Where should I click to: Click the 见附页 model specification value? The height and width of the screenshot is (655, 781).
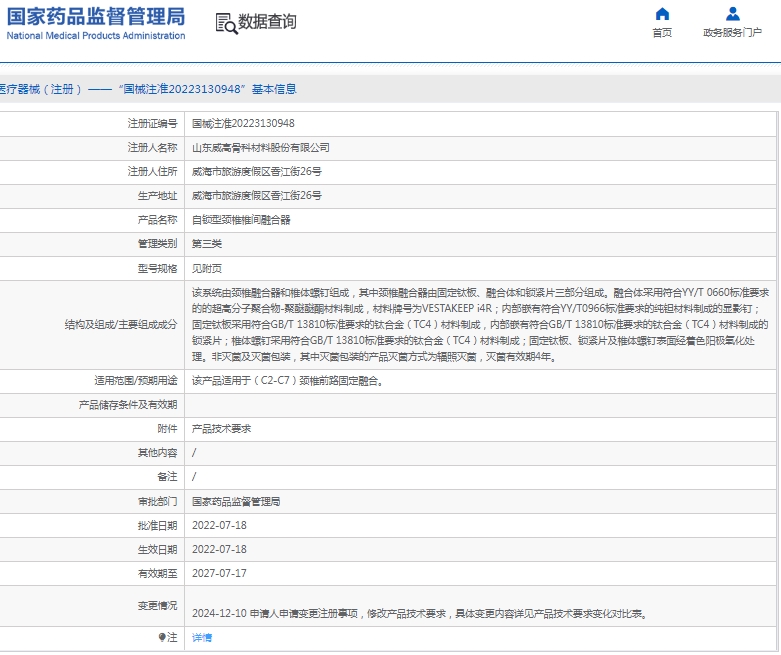coord(207,268)
